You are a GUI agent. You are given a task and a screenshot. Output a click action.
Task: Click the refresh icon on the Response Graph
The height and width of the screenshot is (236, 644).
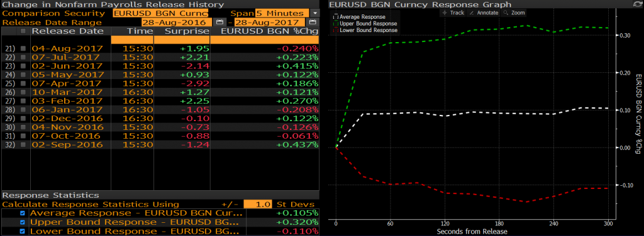(x=638, y=4)
